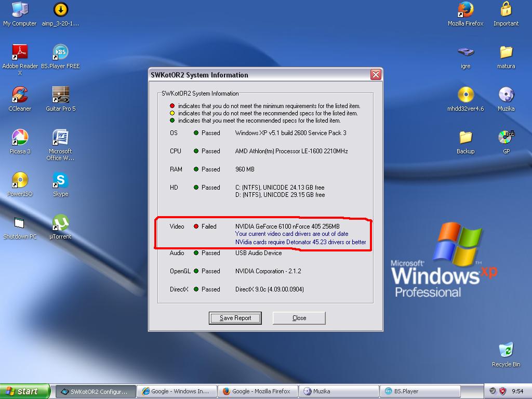Click the 9:54 clock in tray
The height and width of the screenshot is (399, 532).
point(517,391)
